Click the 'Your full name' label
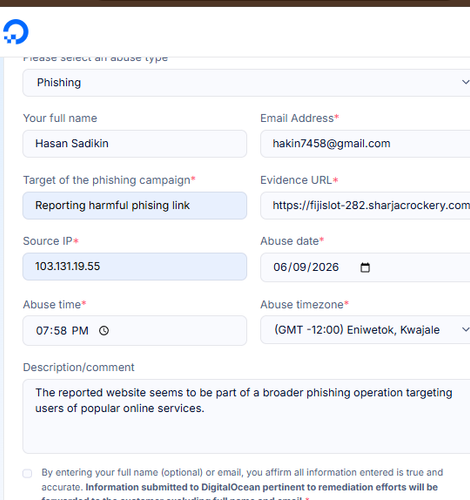 [60, 118]
